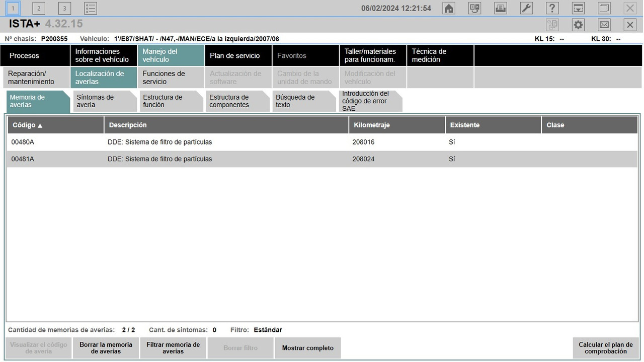Click the overlapping windows icon
This screenshot has width=644, height=362.
click(x=604, y=8)
